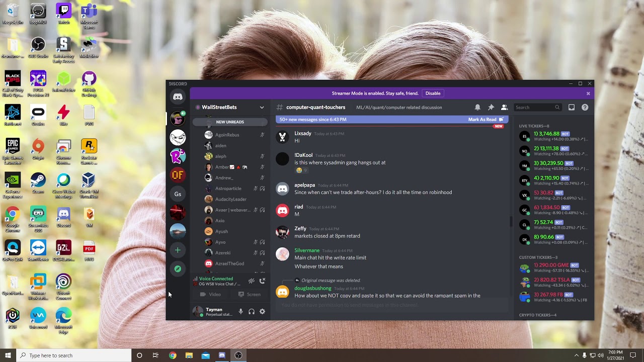Image resolution: width=644 pixels, height=362 pixels.
Task: Open user settings gear icon
Action: [x=262, y=312]
